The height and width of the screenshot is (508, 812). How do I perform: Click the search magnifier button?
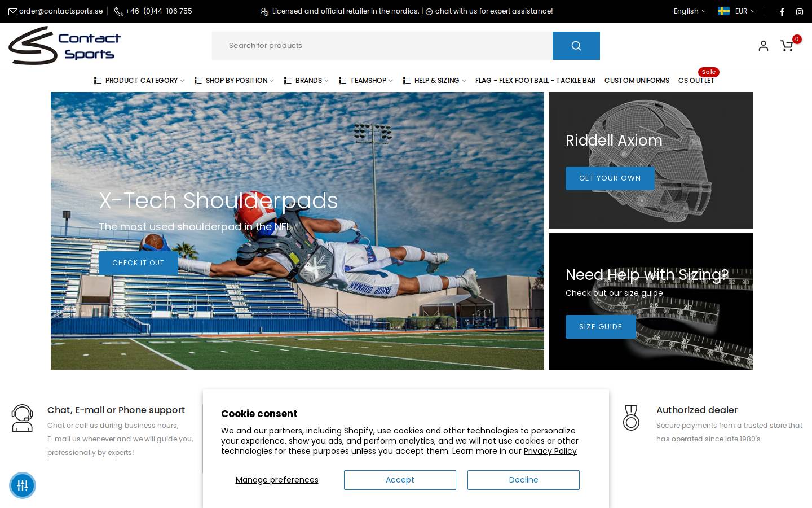pyautogui.click(x=576, y=46)
